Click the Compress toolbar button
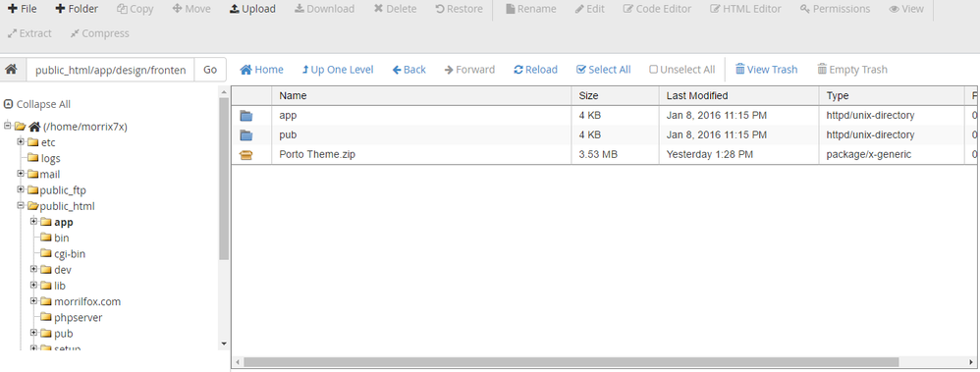This screenshot has width=980, height=372. click(x=99, y=33)
